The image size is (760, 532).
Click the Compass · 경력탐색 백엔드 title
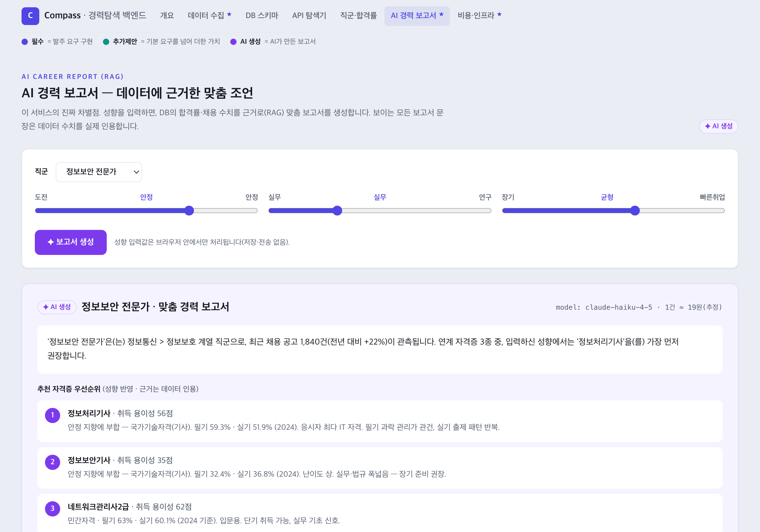tap(95, 16)
